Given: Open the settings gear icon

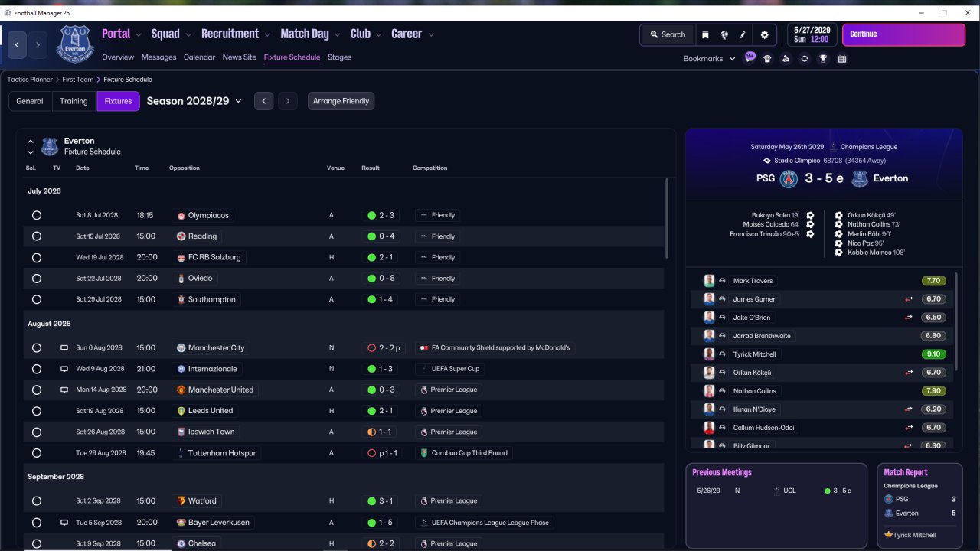Looking at the screenshot, I should 764,34.
